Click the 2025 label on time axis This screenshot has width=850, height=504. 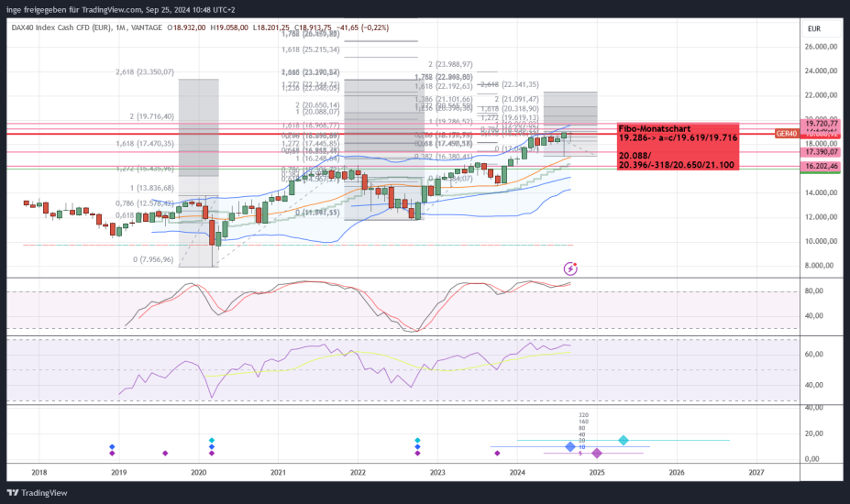point(597,473)
